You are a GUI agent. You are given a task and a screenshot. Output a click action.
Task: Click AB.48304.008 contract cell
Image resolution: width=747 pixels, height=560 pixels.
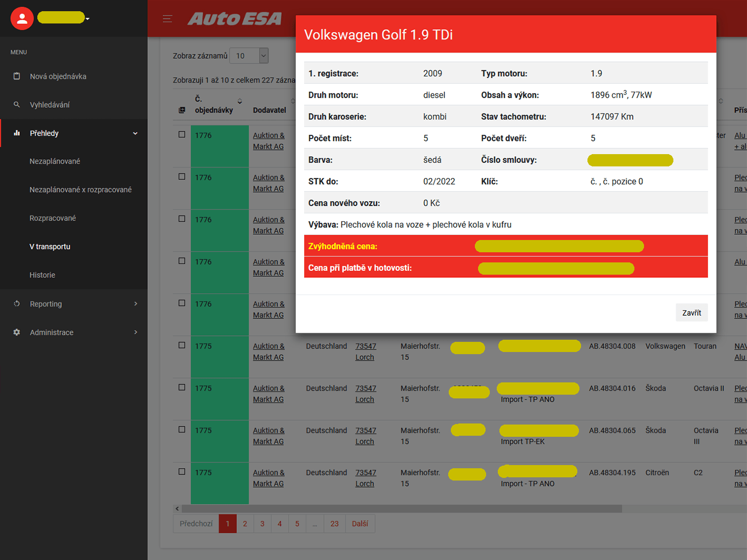(613, 346)
